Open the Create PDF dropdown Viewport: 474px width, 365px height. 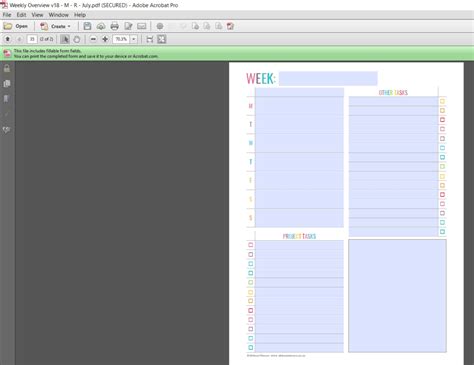tap(55, 26)
